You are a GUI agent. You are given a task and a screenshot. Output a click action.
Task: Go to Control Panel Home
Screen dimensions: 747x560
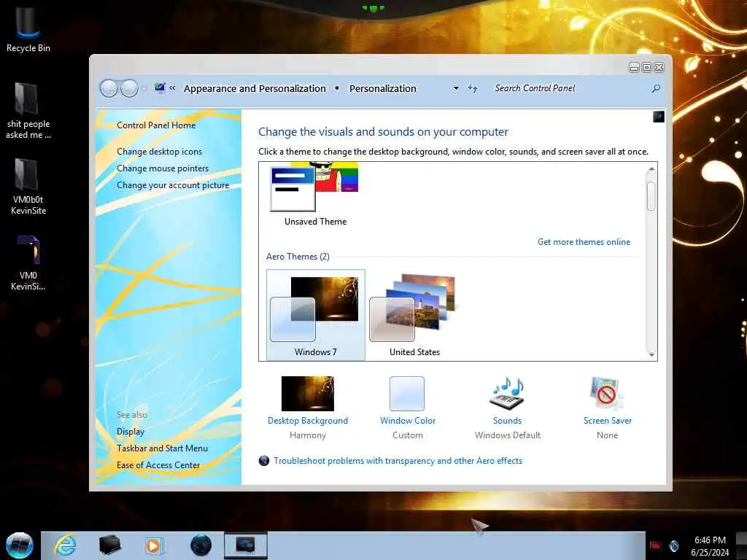pos(156,125)
